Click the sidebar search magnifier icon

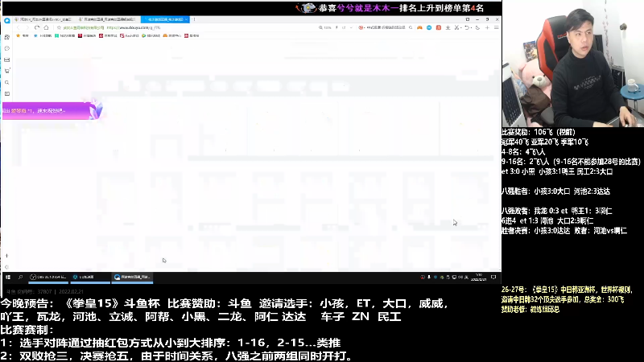[7, 83]
